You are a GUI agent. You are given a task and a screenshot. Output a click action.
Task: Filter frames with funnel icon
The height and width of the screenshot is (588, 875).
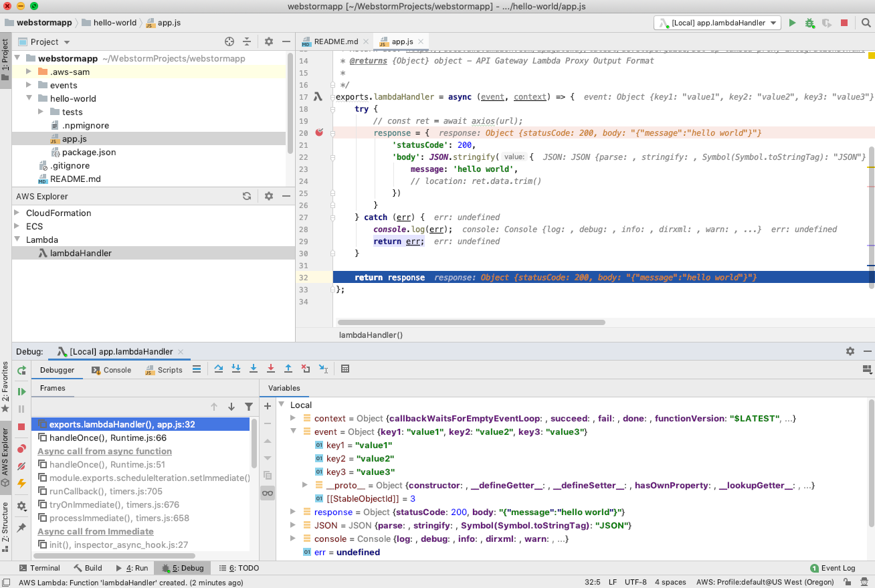click(249, 407)
